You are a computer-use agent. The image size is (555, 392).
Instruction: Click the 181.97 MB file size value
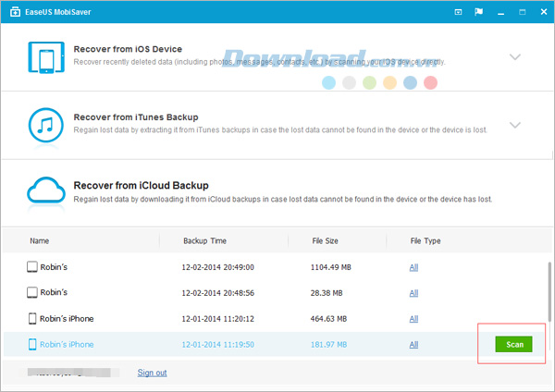tap(328, 345)
